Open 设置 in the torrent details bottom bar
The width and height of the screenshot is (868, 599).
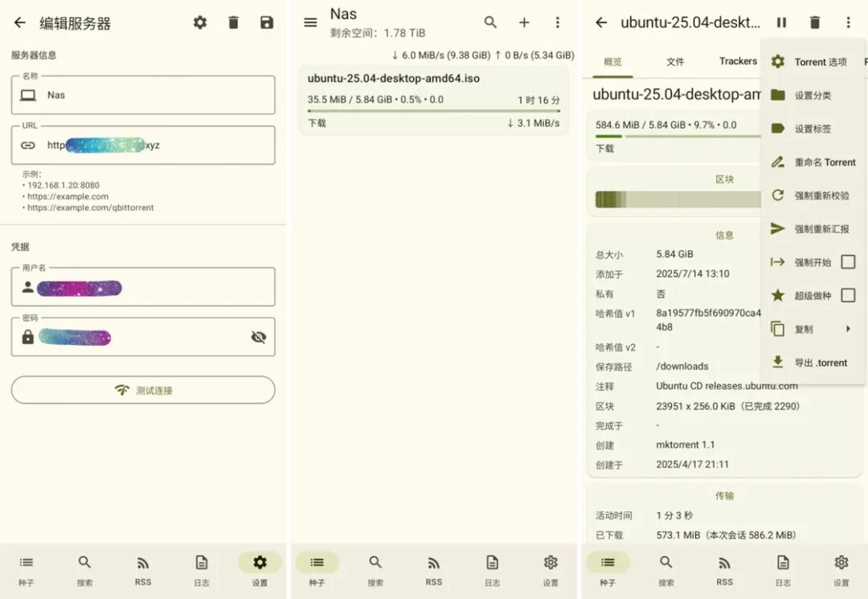(841, 570)
